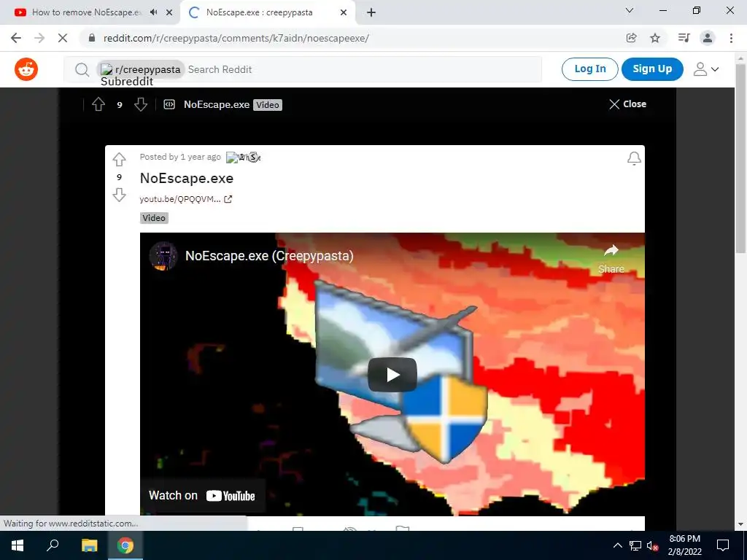Image resolution: width=747 pixels, height=560 pixels.
Task: Click the NoEscape.exe (Creepypasta) video title
Action: click(x=269, y=256)
